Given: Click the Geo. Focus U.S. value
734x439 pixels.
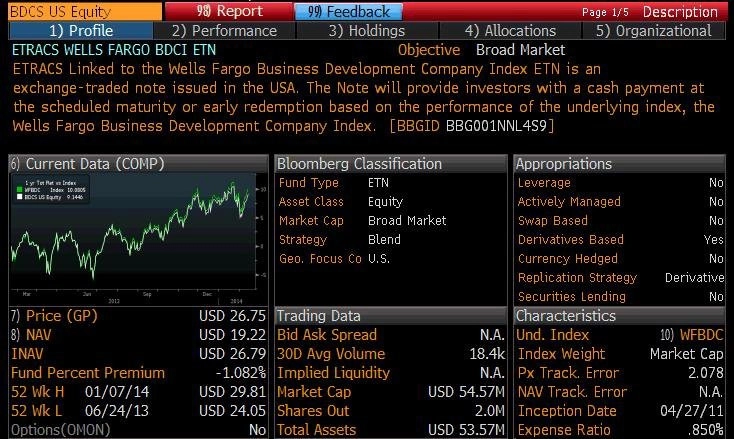Looking at the screenshot, I should 379,258.
